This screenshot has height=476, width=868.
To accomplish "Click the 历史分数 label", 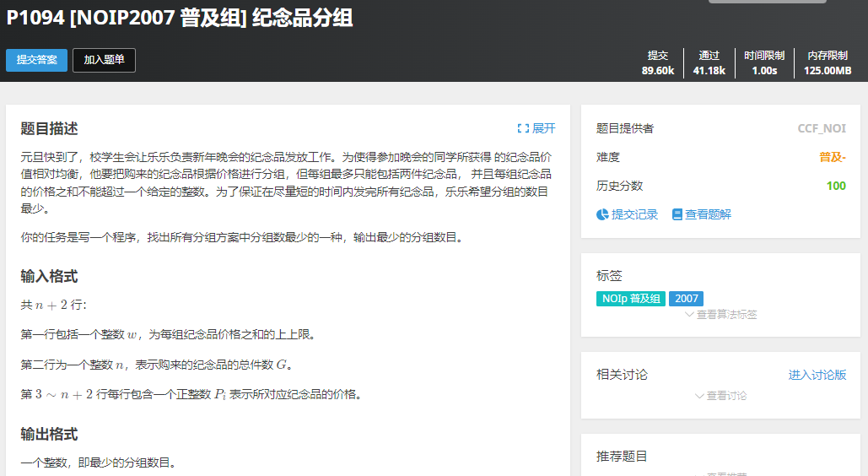I will (x=619, y=187).
